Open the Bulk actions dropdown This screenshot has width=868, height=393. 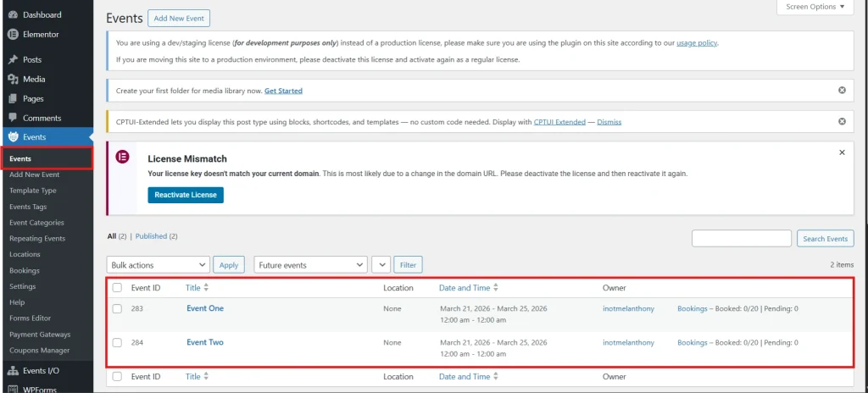click(158, 265)
